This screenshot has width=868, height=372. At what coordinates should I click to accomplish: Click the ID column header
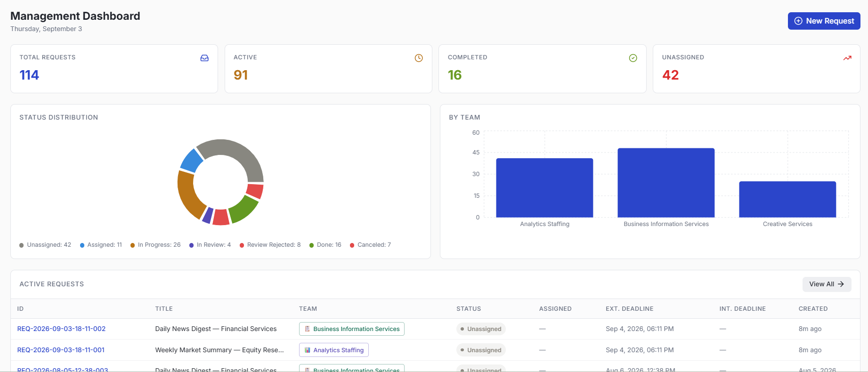click(20, 309)
